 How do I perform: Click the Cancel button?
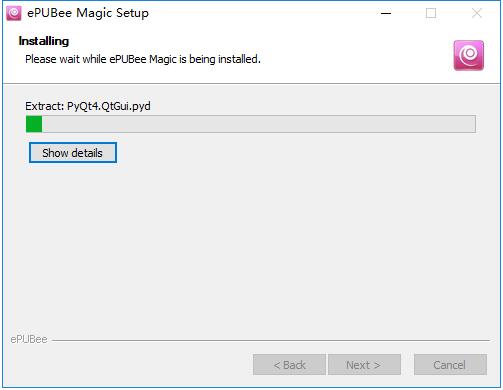[450, 365]
